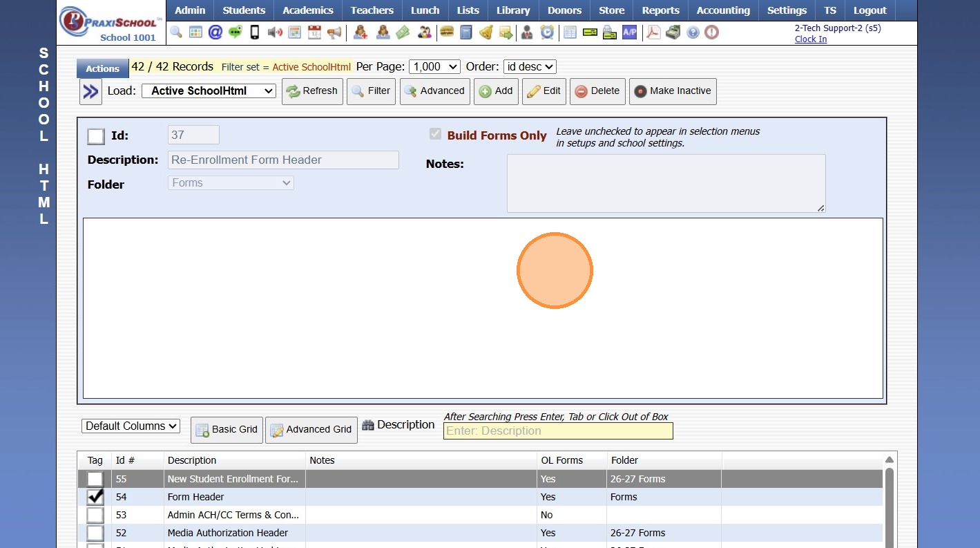Image resolution: width=980 pixels, height=548 pixels.
Task: Click the family group icon
Action: click(x=425, y=32)
